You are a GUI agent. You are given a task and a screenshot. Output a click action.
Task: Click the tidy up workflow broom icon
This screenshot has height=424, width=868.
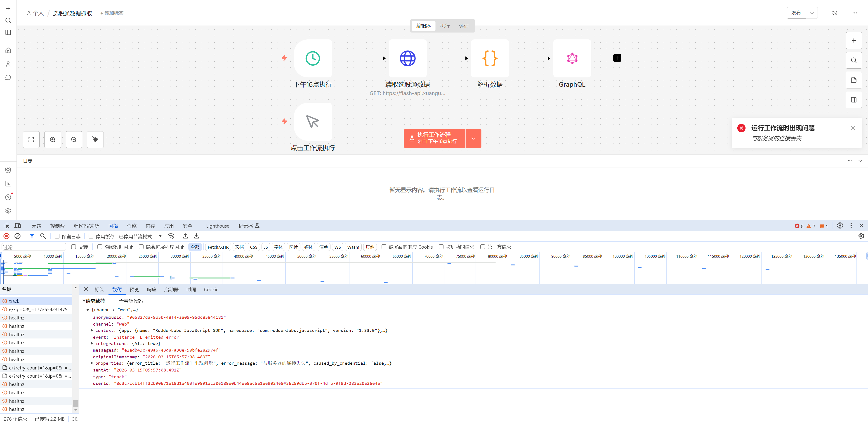[95, 139]
